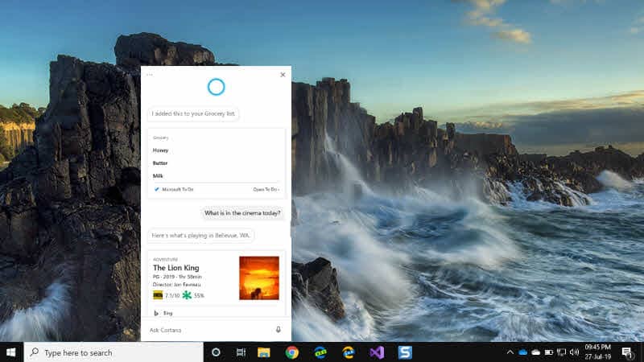Select the Honey grocery item
Image resolution: width=644 pixels, height=362 pixels.
(x=160, y=150)
